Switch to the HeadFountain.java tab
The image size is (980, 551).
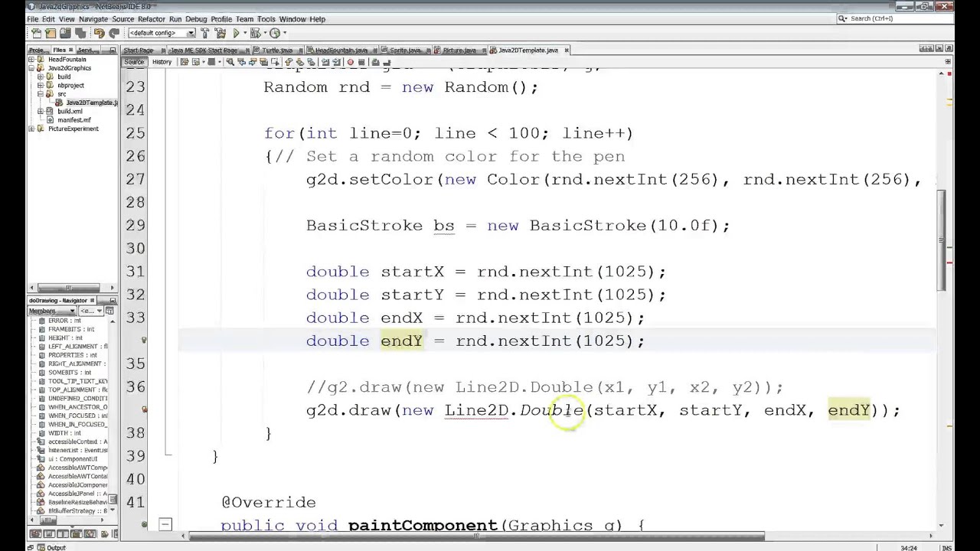point(341,51)
